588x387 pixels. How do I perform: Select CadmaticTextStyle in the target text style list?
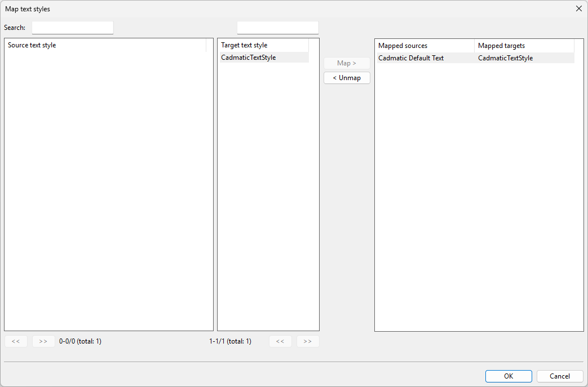249,58
